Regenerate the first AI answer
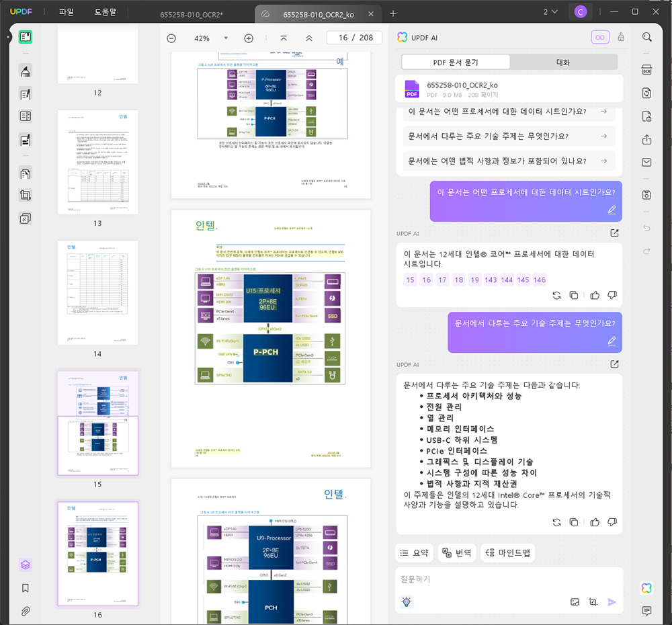Screen dimensions: 672x625 pos(556,295)
